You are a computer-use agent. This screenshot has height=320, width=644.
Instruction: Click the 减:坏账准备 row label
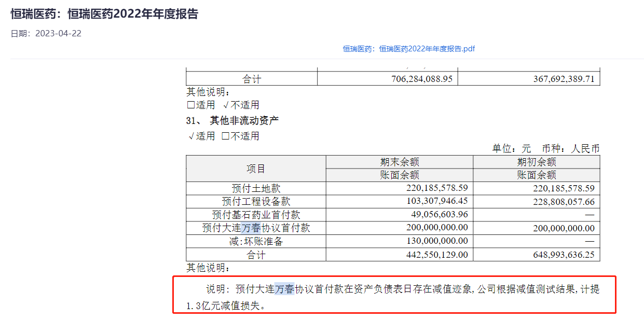(x=256, y=241)
